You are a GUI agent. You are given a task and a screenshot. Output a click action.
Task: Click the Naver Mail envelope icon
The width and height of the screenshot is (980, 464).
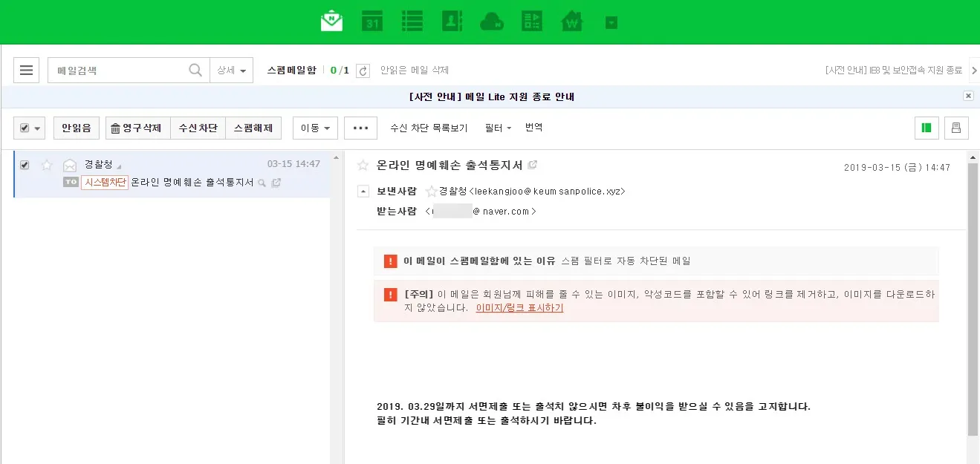pos(331,20)
